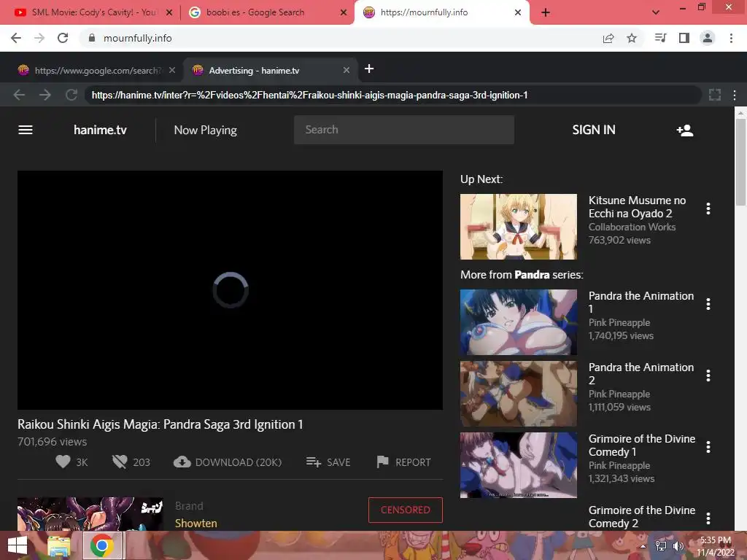Open options for Pandra the Animation 2
The width and height of the screenshot is (747, 560).
point(708,376)
